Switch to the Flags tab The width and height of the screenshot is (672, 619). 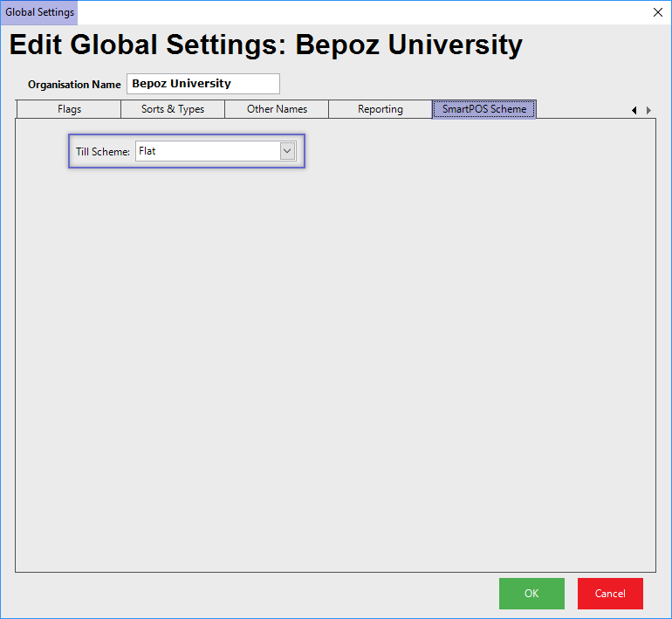pos(69,109)
